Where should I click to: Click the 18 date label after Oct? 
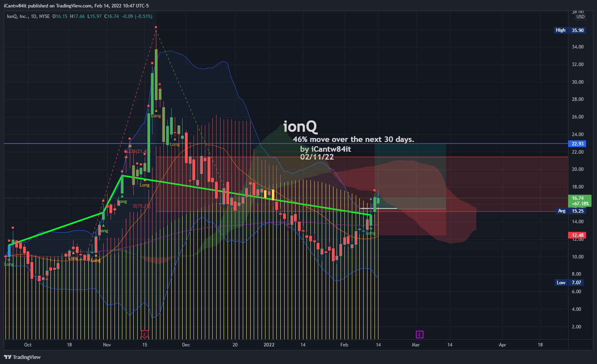point(69,345)
